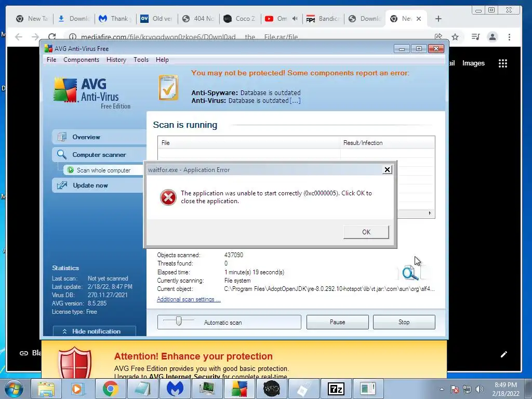
Task: Switch to the 404 No browser tab
Action: (x=199, y=19)
